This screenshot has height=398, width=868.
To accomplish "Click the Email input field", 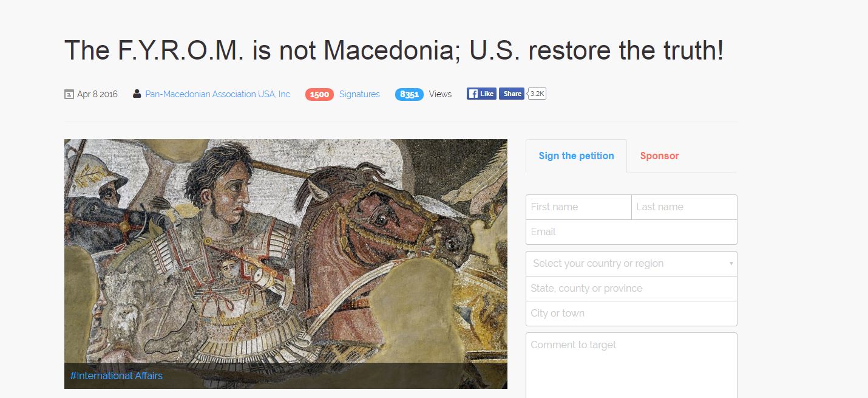I will pyautogui.click(x=631, y=232).
